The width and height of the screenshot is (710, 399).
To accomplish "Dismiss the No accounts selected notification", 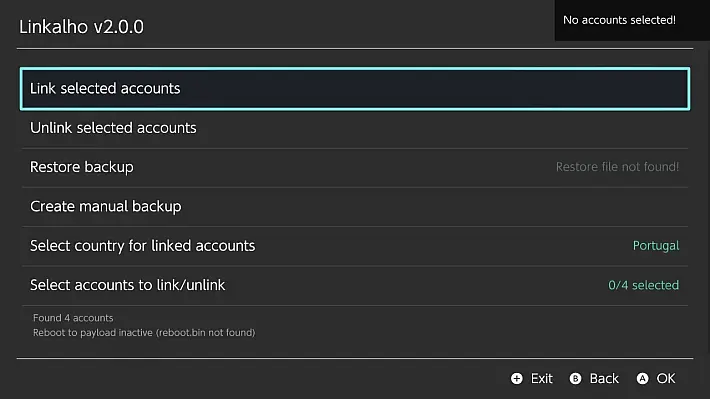I will pyautogui.click(x=632, y=20).
